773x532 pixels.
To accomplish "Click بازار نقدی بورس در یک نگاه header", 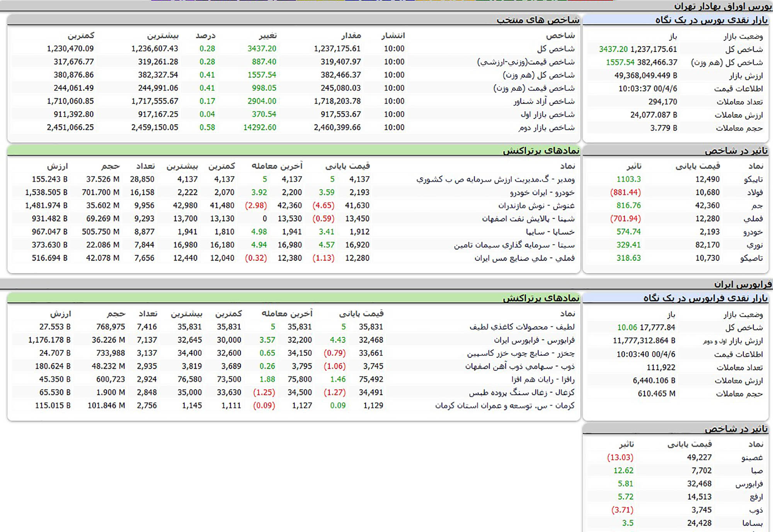I will point(712,20).
